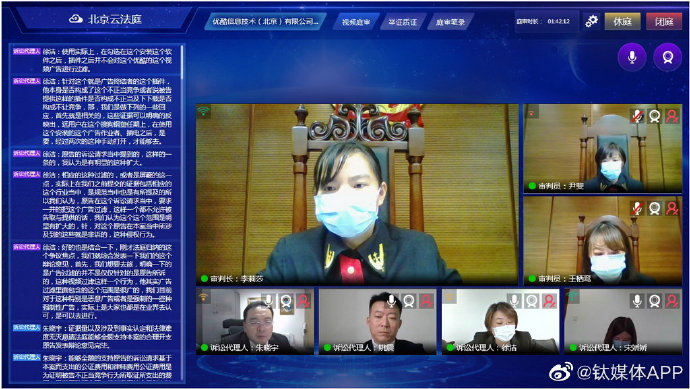Unmute microphone on 审判员 尹斐 video
690x389 pixels.
[x=637, y=116]
